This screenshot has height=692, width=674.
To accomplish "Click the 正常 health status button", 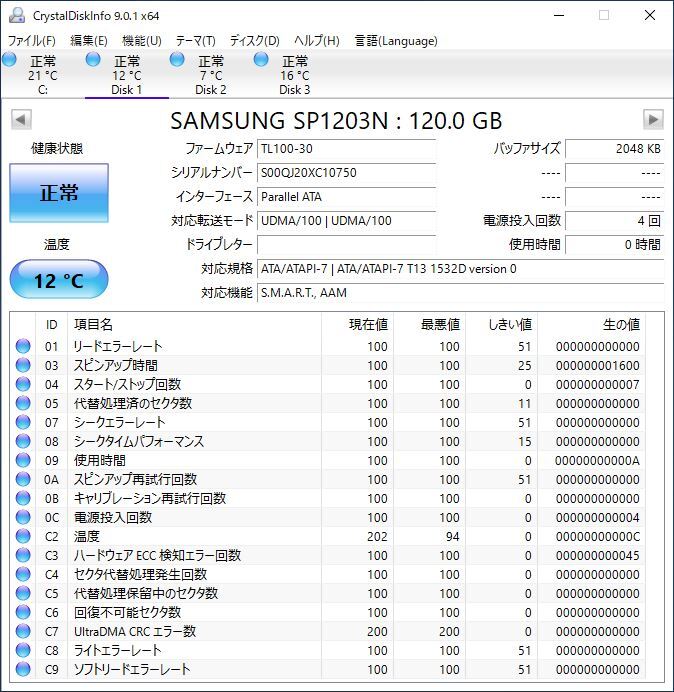I will pos(59,193).
